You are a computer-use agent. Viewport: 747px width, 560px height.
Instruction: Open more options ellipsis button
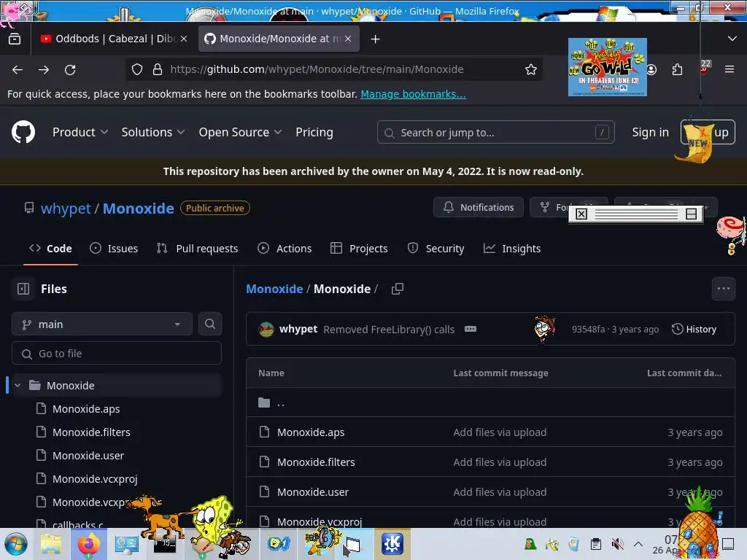(723, 289)
